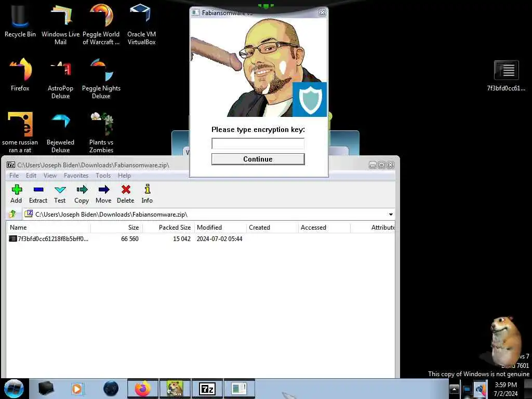
Task: Select Oracle VM VirtualBox desktop icon
Action: pos(141,24)
